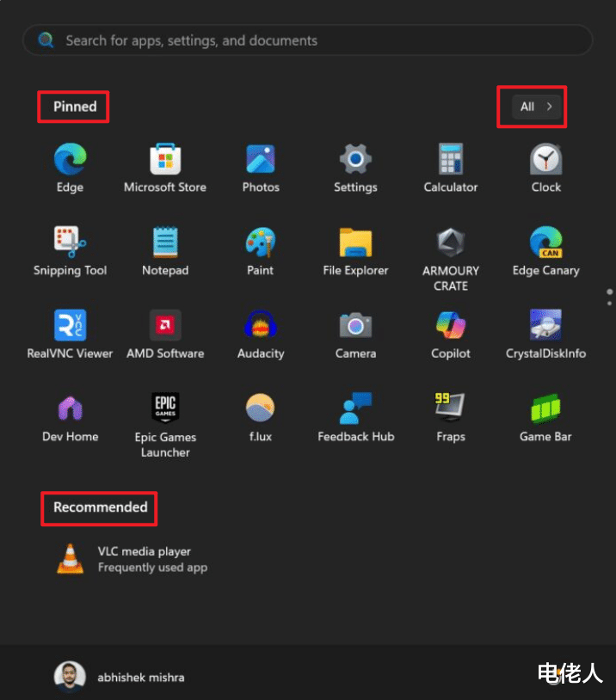The image size is (616, 700).
Task: Launch Microsoft Store
Action: pos(165,168)
